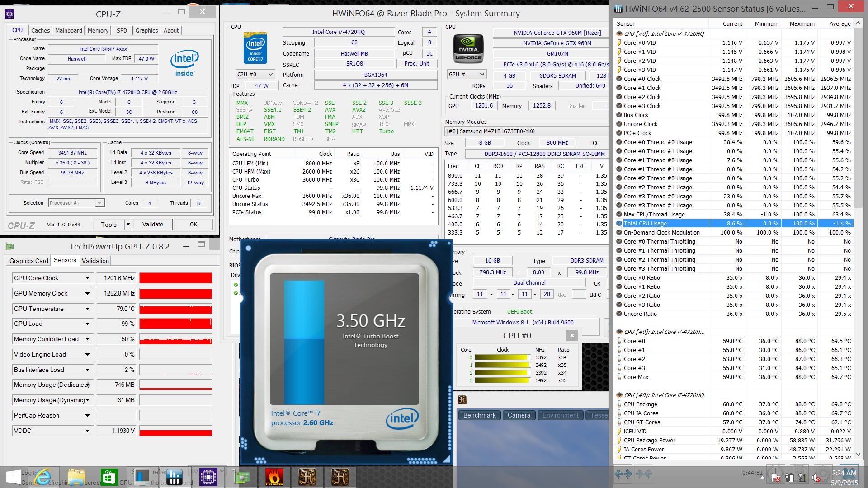Viewport: 868px width, 488px height.
Task: Click the expand columns arrows icon in Sensor Status
Action: 623,474
